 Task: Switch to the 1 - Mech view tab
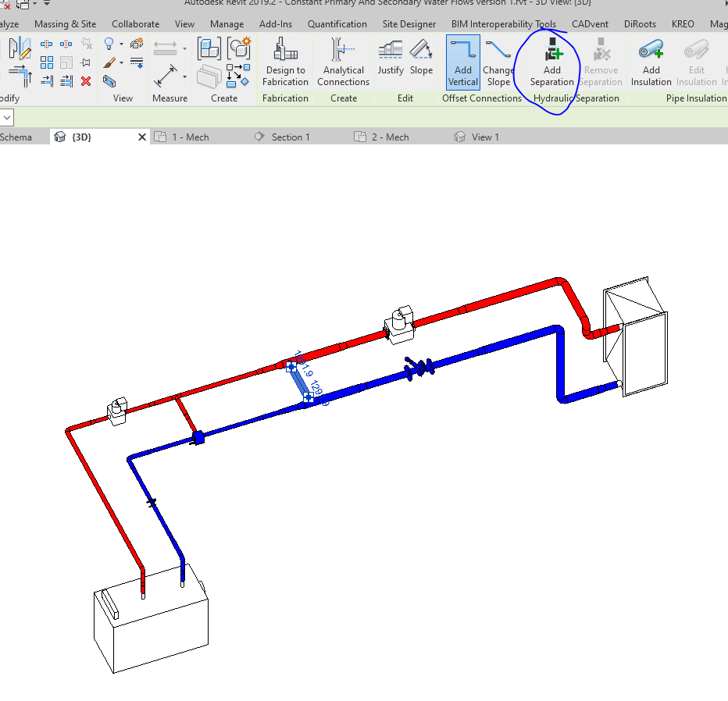click(187, 137)
